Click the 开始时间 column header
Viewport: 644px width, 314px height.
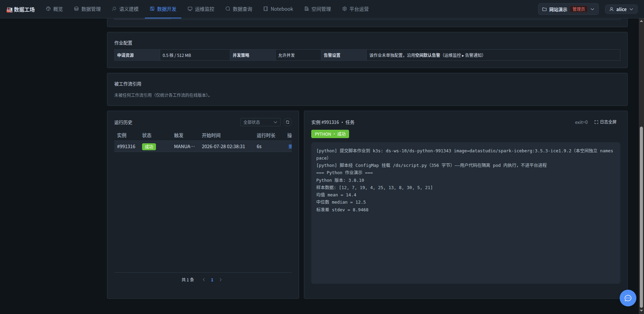(211, 135)
